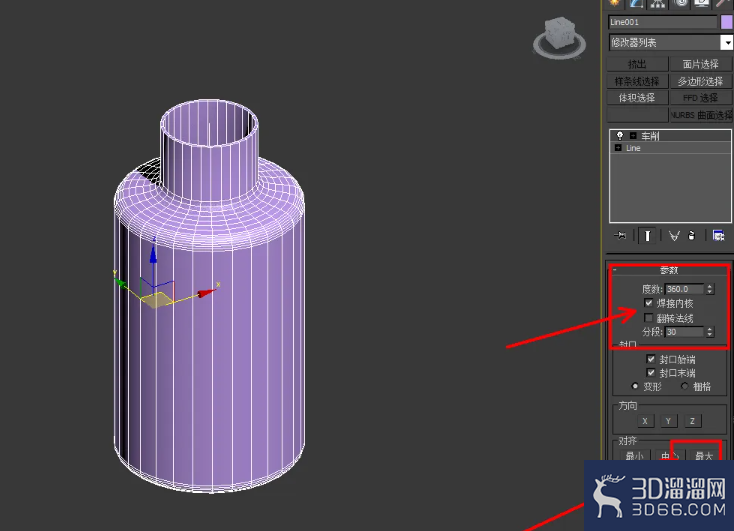Screen dimensions: 734x531
Task: Click the red X axis gizmo arrow
Action: tap(206, 293)
